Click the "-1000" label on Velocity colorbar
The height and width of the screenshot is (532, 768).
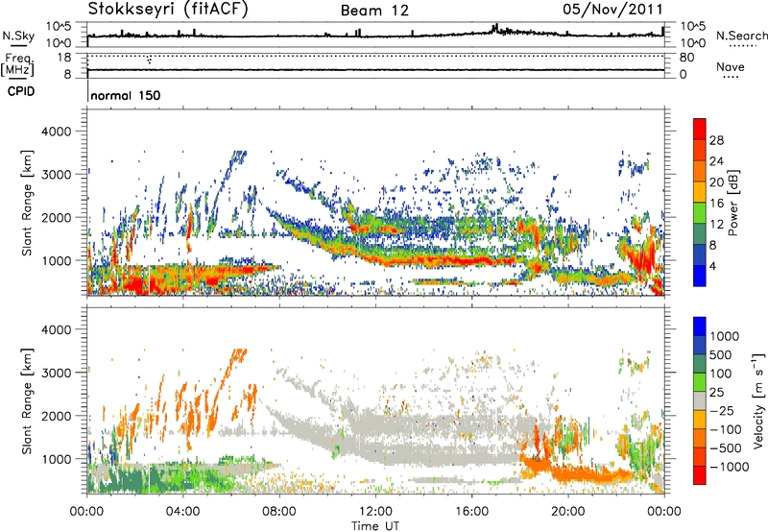pyautogui.click(x=729, y=467)
